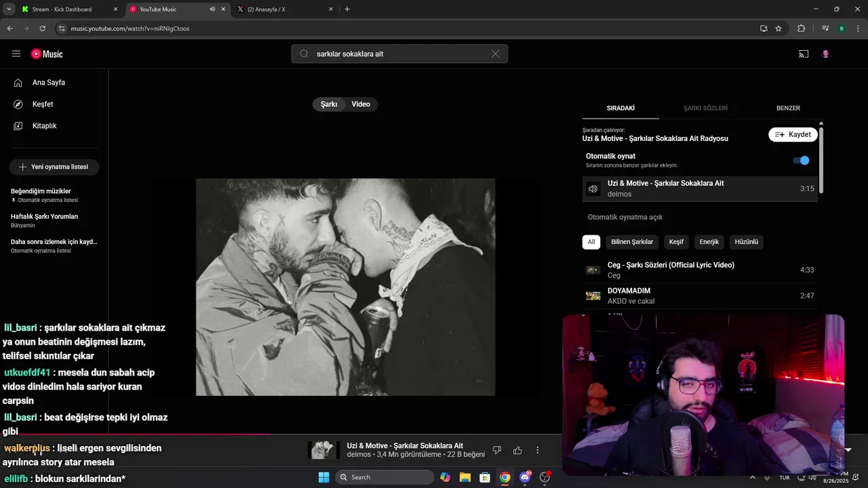
Task: Click the YouTube Music logo
Action: click(47, 54)
